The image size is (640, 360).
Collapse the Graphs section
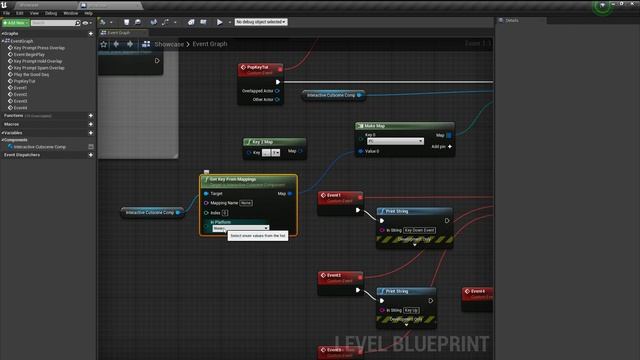pos(2,33)
